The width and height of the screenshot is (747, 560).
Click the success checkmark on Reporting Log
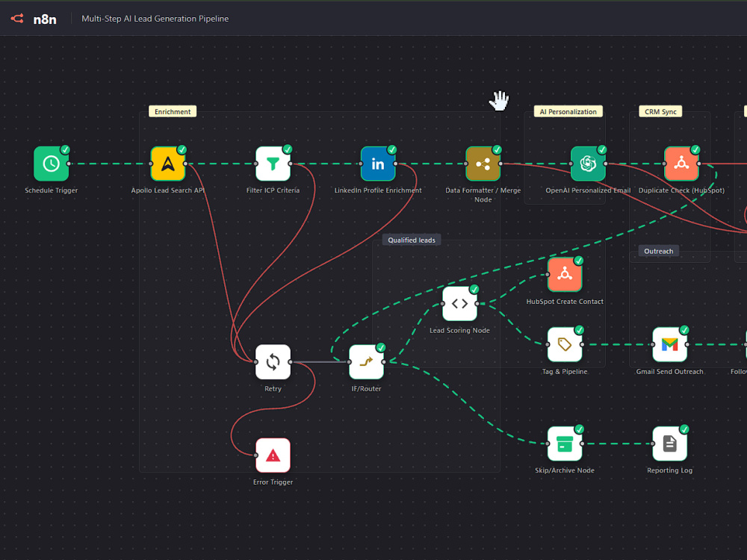[684, 429]
